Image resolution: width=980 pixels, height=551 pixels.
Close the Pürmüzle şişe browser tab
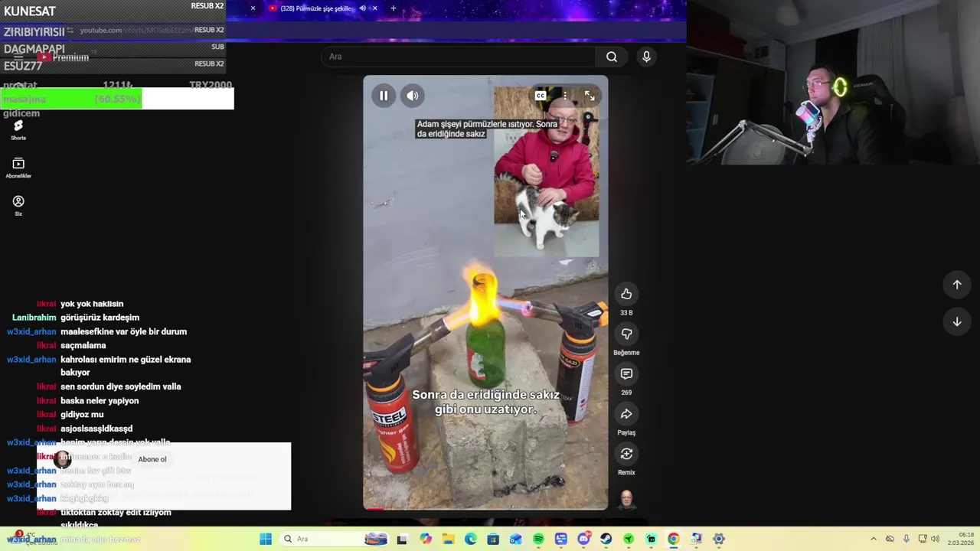(x=374, y=8)
